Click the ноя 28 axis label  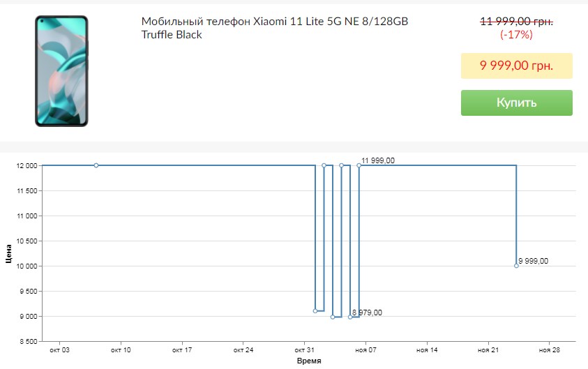pyautogui.click(x=550, y=350)
